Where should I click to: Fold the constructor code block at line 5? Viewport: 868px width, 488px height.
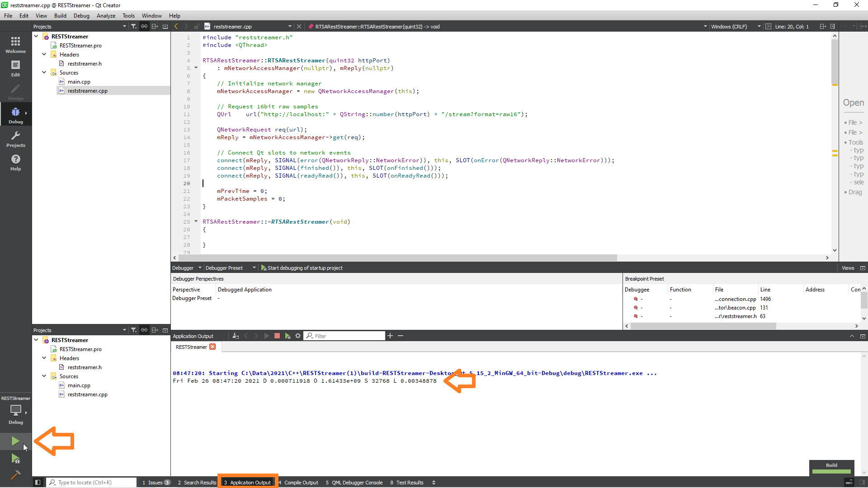pos(196,68)
